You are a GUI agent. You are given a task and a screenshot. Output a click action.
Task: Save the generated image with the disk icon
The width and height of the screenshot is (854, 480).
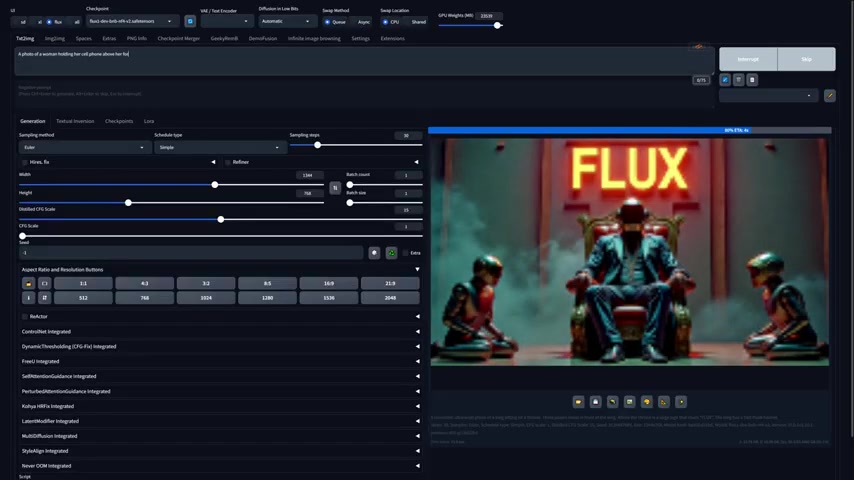point(595,402)
